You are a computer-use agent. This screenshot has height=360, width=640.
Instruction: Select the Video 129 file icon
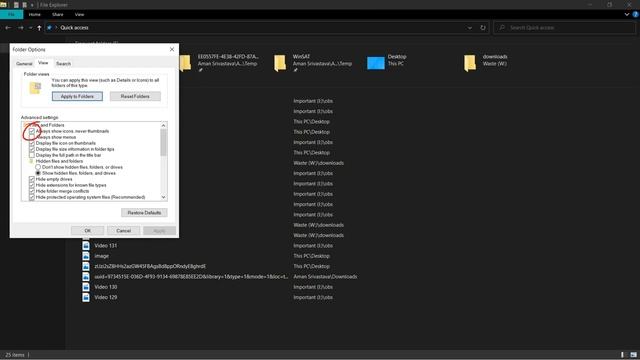(x=86, y=297)
